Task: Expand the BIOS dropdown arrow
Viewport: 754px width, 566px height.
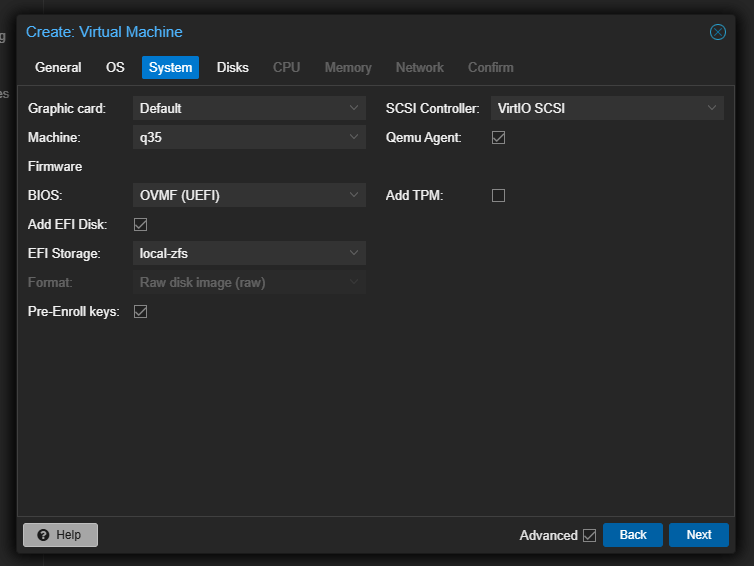Action: (x=354, y=195)
